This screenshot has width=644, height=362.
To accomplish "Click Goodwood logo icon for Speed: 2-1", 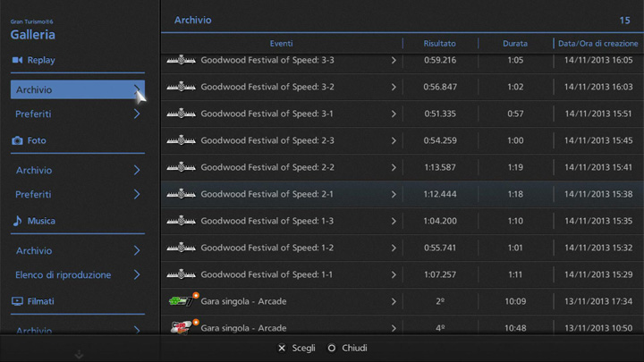I will pyautogui.click(x=182, y=194).
